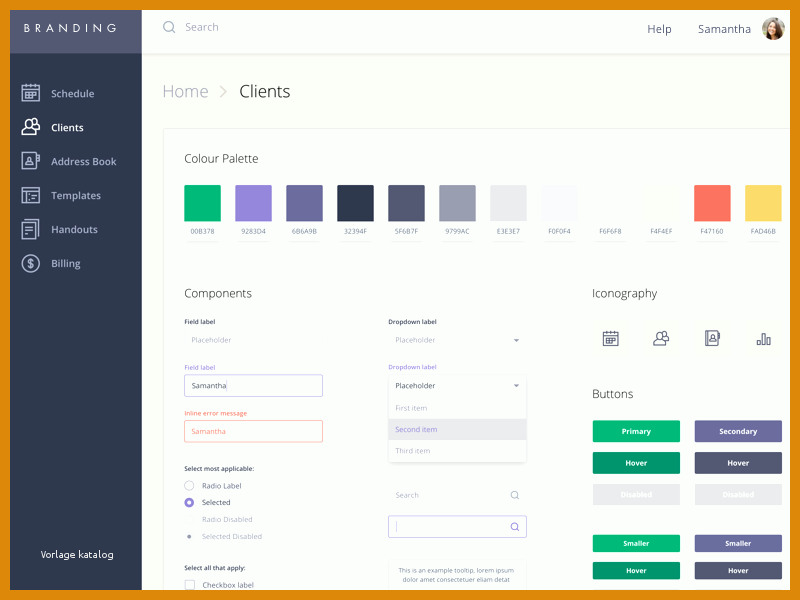Viewport: 800px width, 600px height.
Task: Click the Vorlage katalog text
Action: [x=77, y=555]
